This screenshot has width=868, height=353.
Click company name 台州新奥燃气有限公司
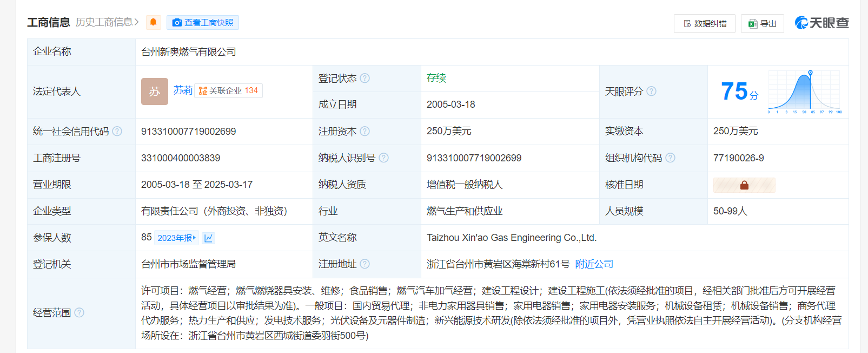pos(188,51)
